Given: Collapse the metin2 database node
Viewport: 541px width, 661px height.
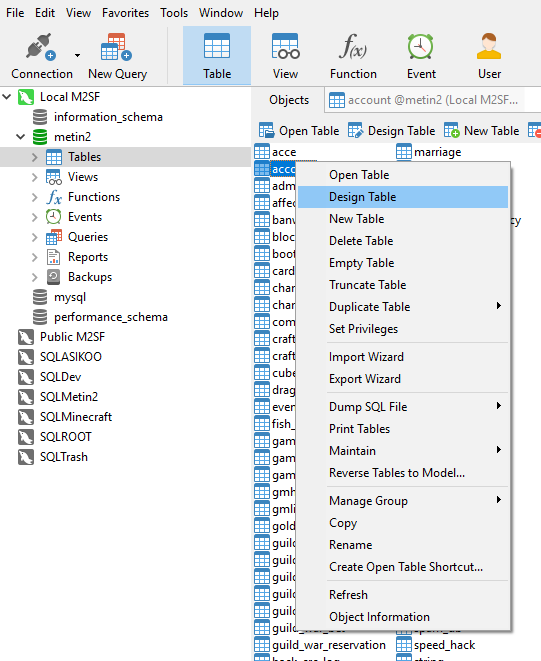Looking at the screenshot, I should pos(20,137).
